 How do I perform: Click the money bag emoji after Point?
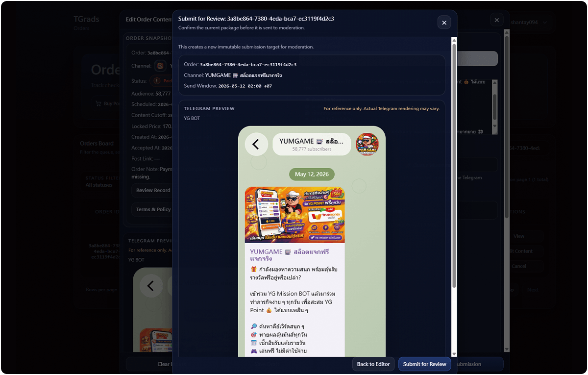pyautogui.click(x=269, y=310)
